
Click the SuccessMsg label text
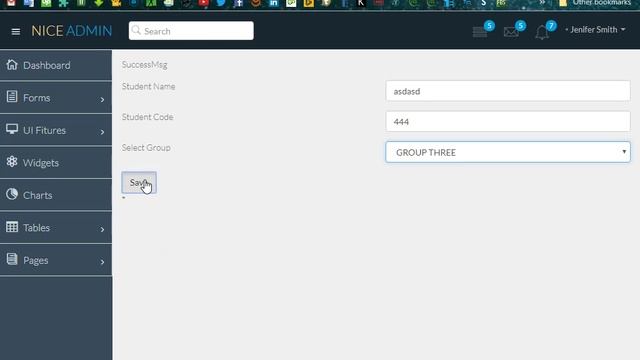point(144,64)
